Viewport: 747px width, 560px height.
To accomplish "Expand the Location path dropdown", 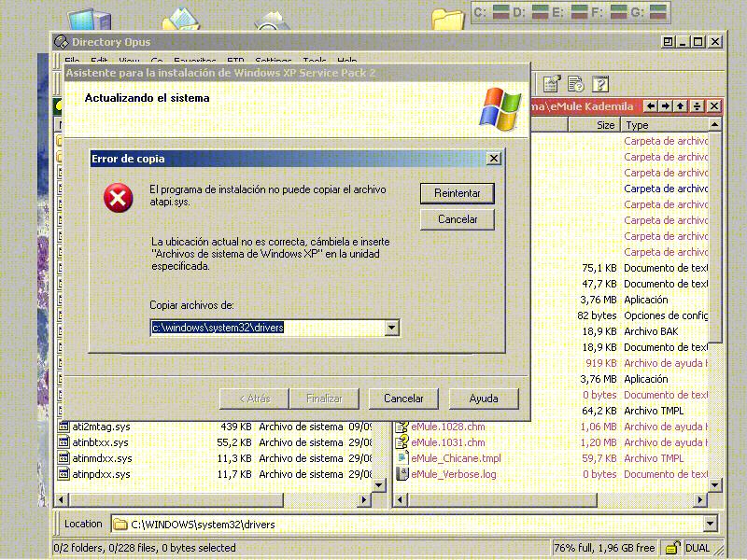I will pyautogui.click(x=710, y=525).
